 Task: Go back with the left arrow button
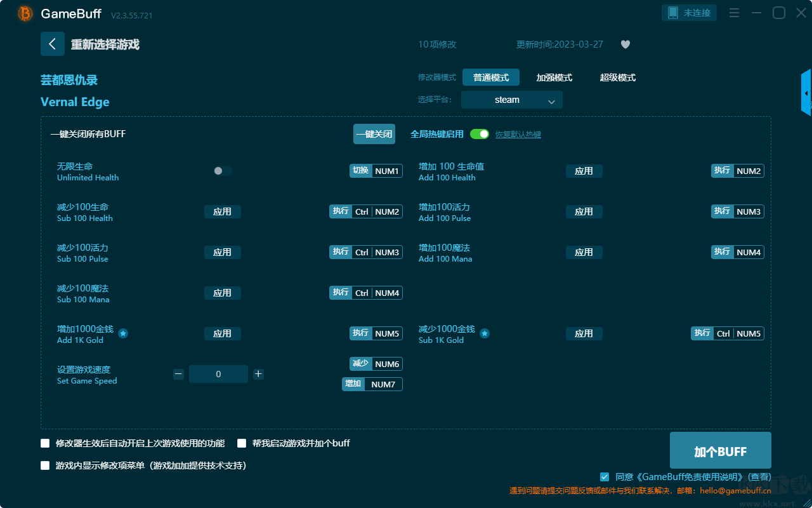pos(53,44)
